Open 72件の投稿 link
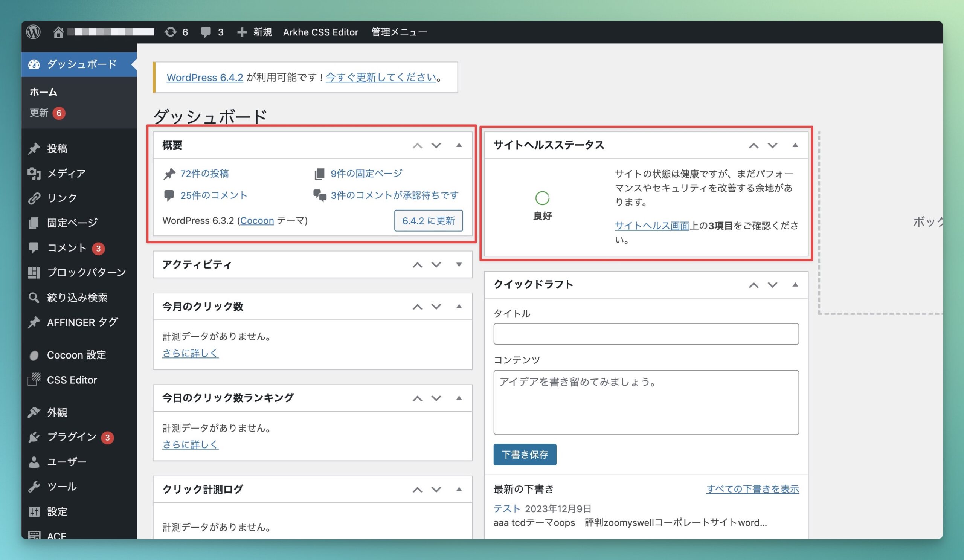The width and height of the screenshot is (964, 560). [x=204, y=174]
